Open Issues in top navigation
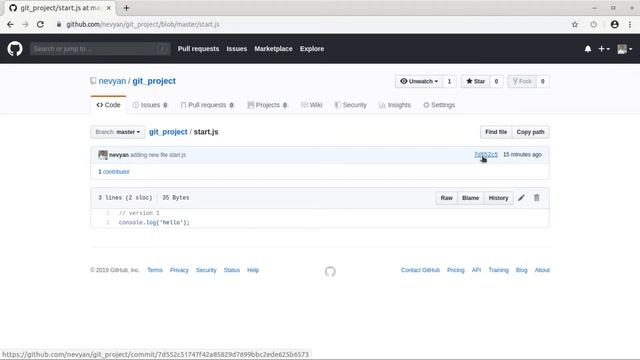Screen dimensions: 640x360 237,49
